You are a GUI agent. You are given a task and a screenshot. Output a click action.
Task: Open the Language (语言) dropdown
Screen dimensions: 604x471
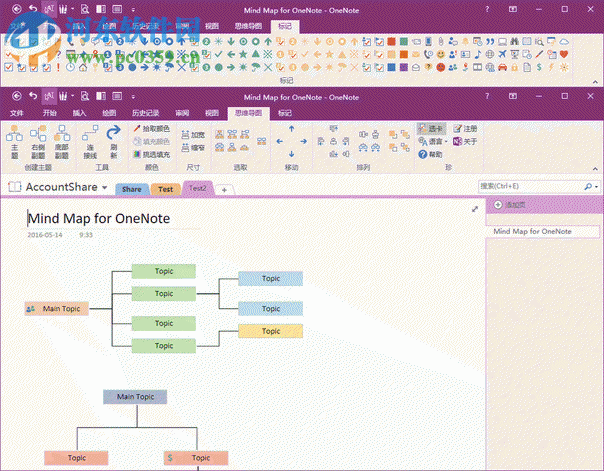tap(433, 141)
